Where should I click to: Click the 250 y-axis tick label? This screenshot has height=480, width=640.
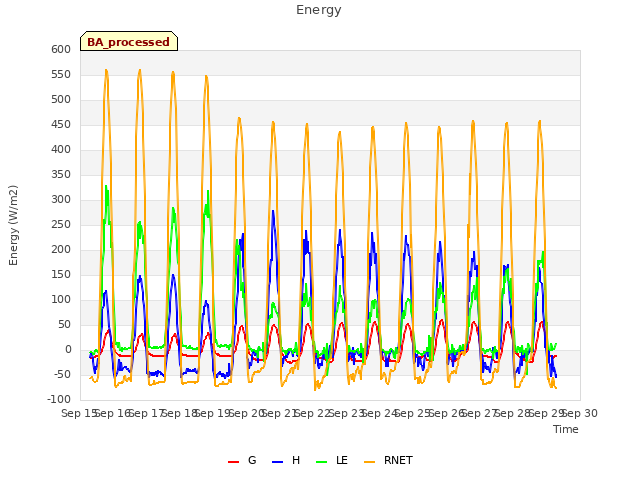click(61, 224)
